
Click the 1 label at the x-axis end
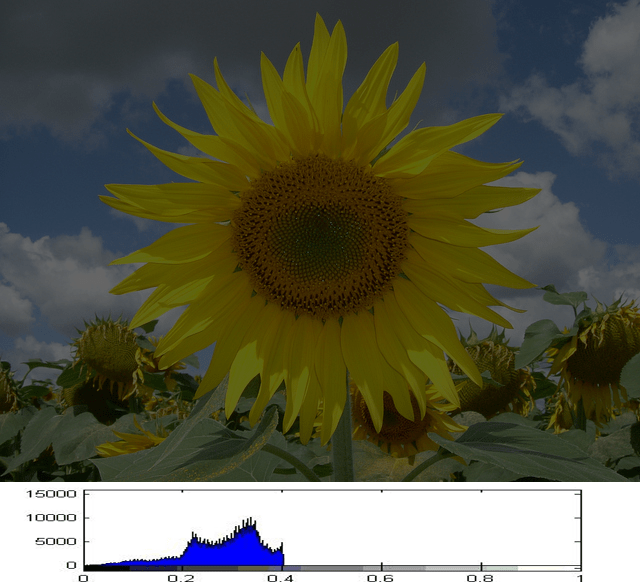[579, 577]
